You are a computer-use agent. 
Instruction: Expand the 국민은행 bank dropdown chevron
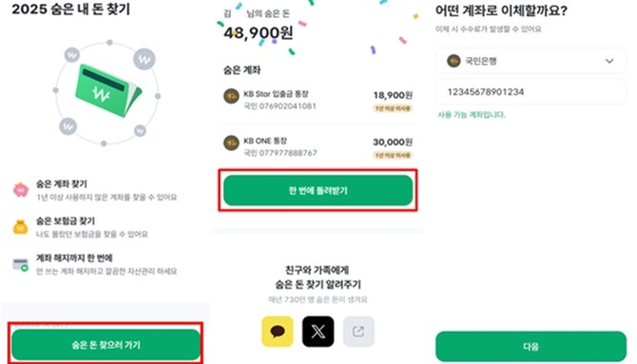(609, 61)
